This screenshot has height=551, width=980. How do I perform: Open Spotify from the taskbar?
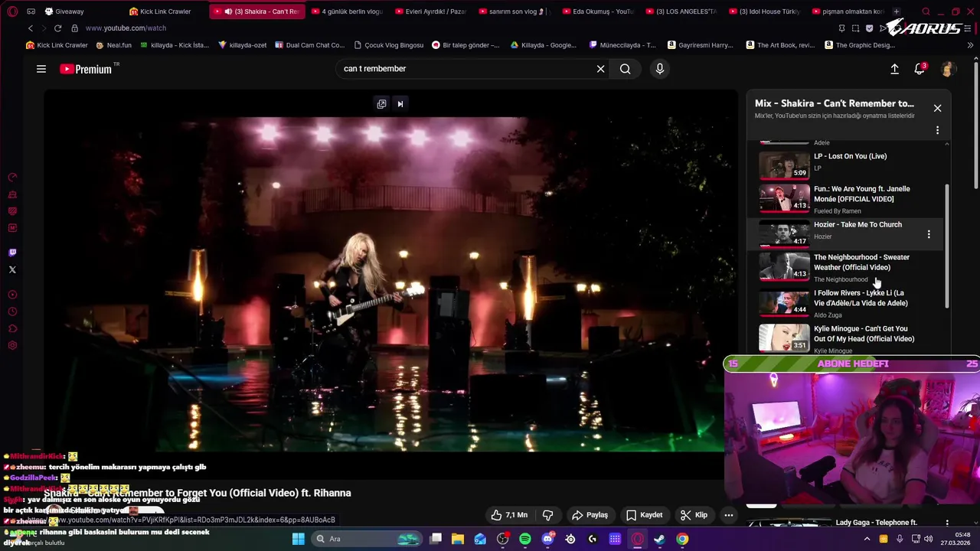(525, 540)
